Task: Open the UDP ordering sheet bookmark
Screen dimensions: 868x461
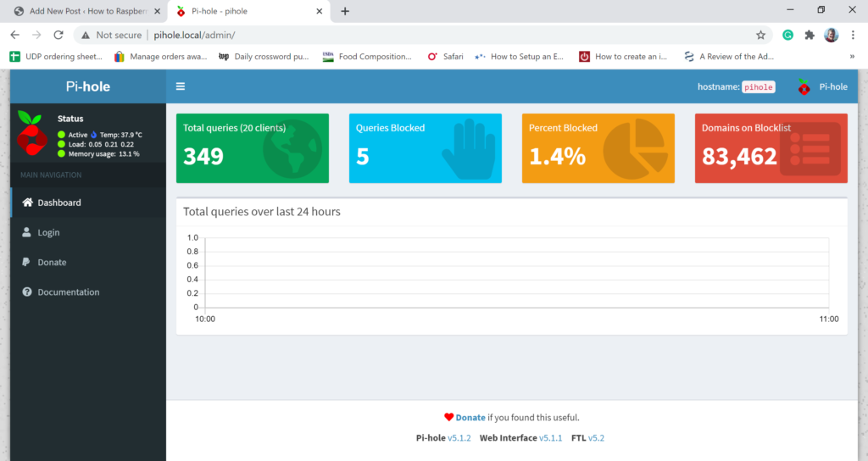Action: tap(56, 57)
